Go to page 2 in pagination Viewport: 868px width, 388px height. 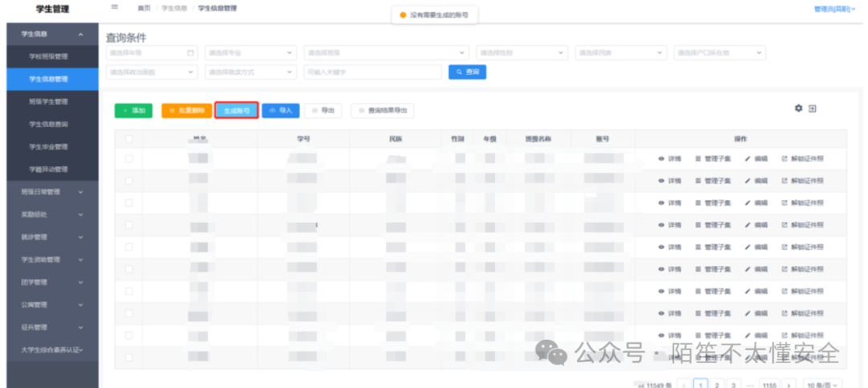[x=717, y=385]
